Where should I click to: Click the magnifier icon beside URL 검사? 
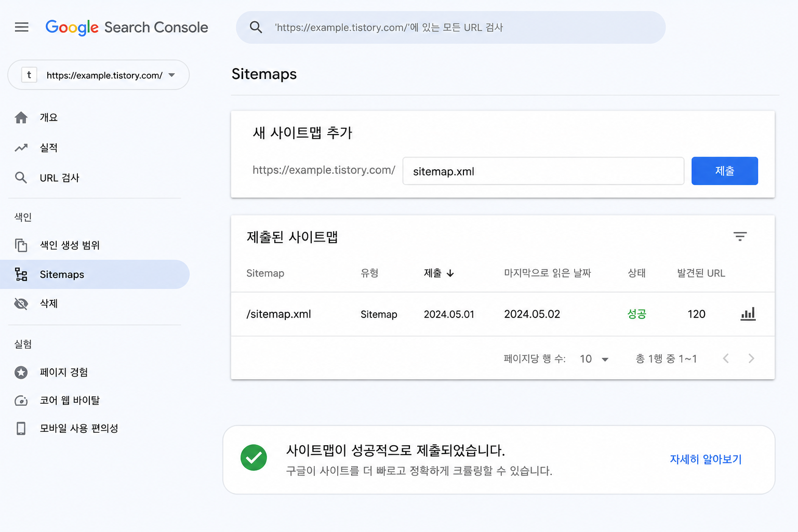pos(21,178)
